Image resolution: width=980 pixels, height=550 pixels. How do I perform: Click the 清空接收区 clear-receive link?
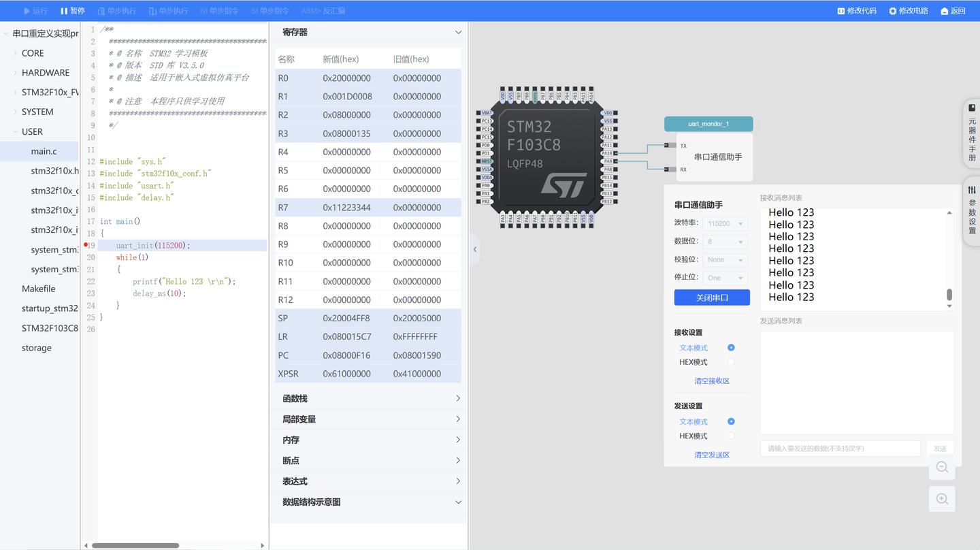(x=712, y=381)
